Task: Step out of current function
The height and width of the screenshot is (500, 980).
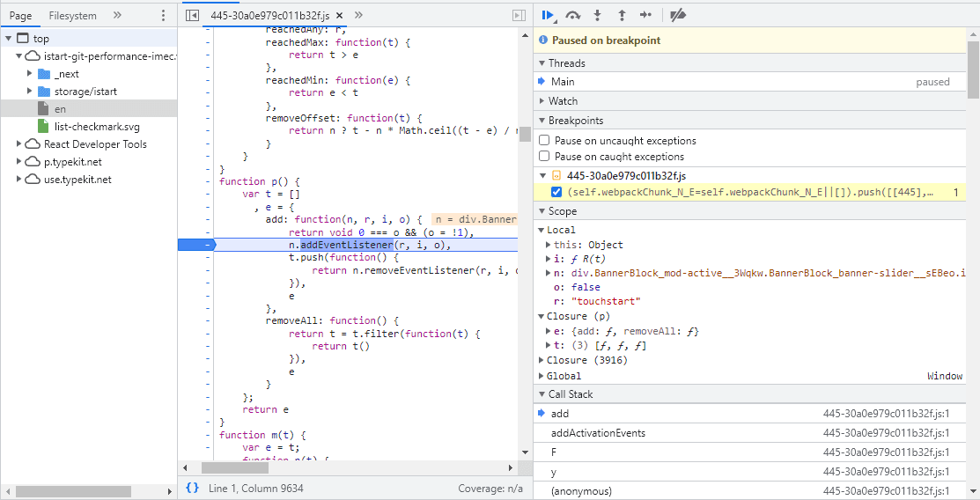Action: pyautogui.click(x=622, y=15)
